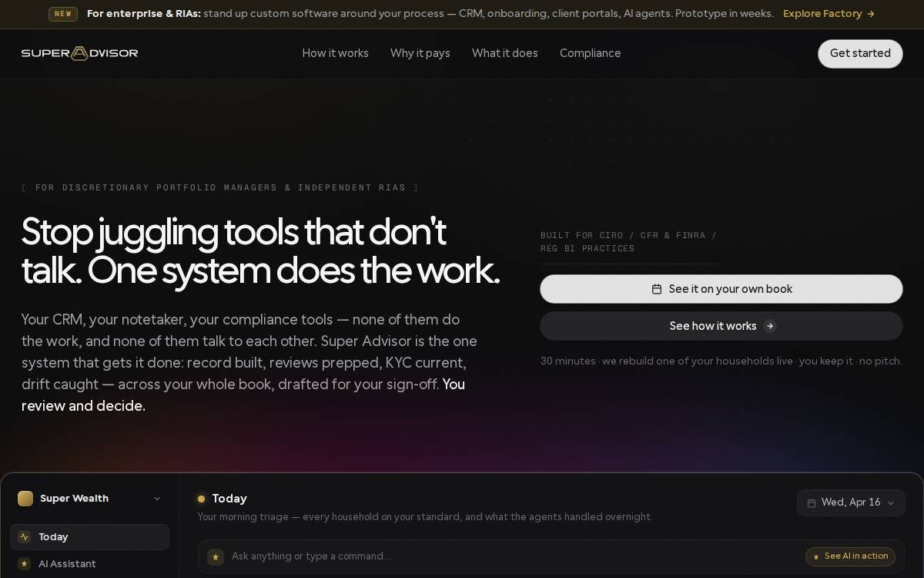Click the "30 minutes · we rebuild" note text

(721, 361)
